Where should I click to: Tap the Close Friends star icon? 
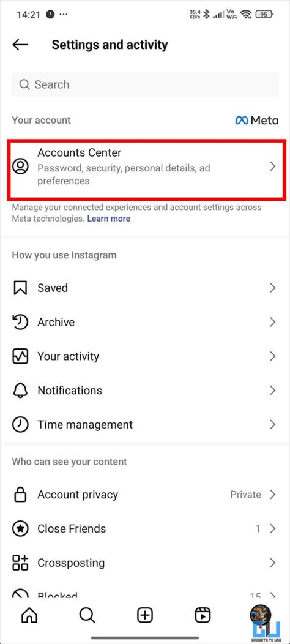click(x=20, y=528)
